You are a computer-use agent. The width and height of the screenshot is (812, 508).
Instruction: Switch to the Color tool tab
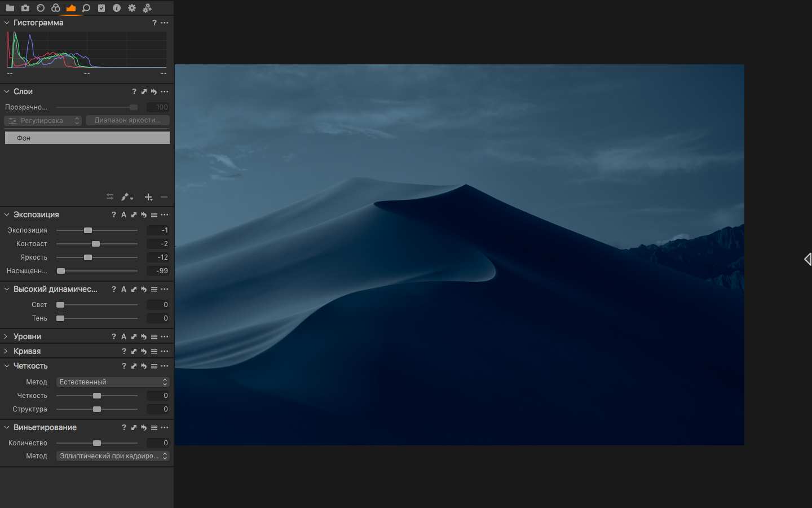pyautogui.click(x=56, y=8)
